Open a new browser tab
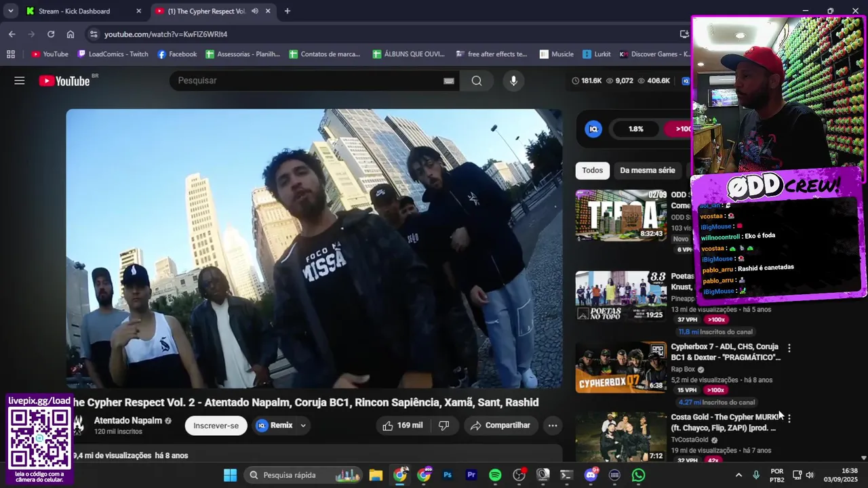 (288, 11)
